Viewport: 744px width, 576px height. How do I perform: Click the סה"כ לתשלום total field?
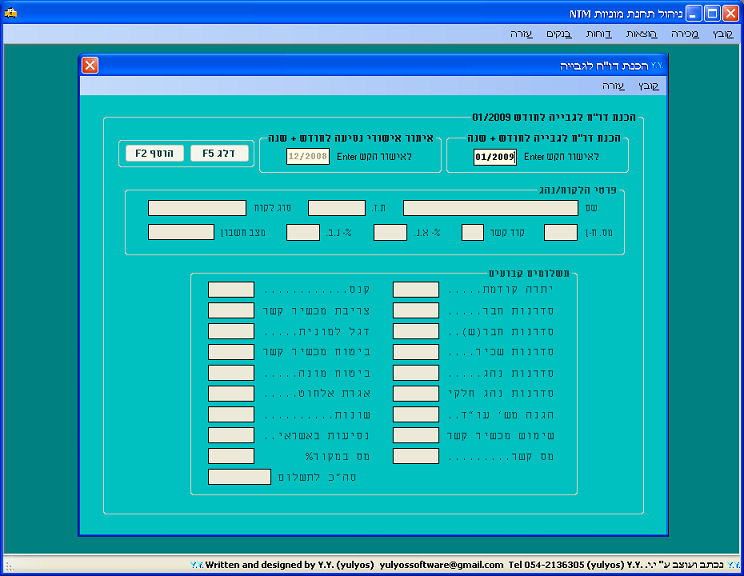tap(240, 477)
